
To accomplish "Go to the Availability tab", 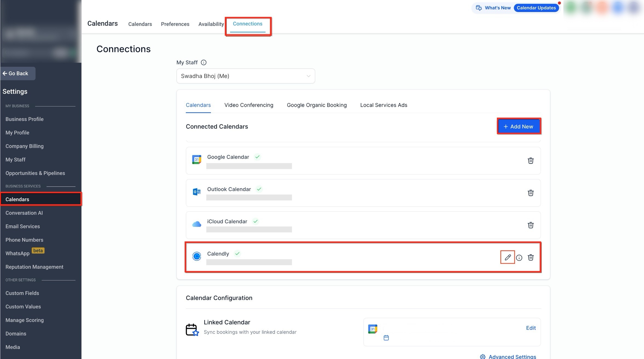I will point(211,24).
